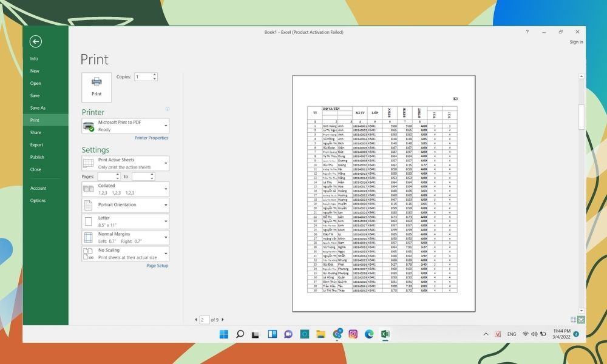
Task: Click the back arrow to exit Backstage
Action: 35,41
